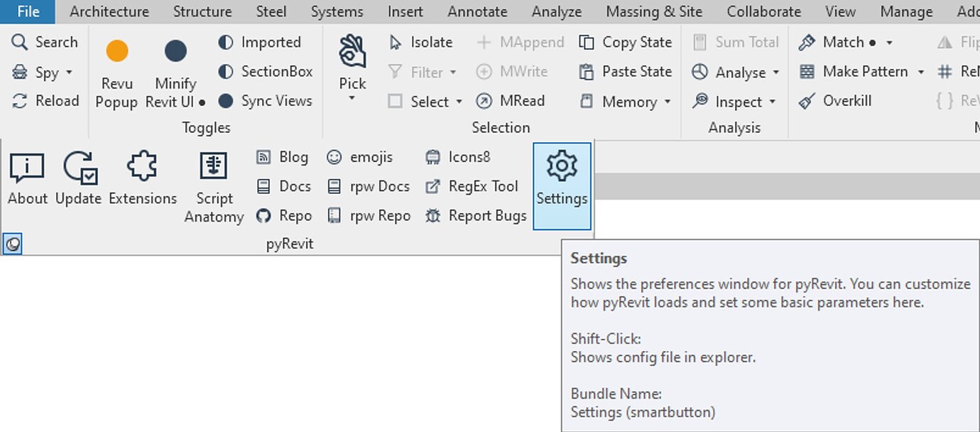Click the pin icon on pyRevit panel
Image resolution: width=980 pixels, height=432 pixels.
tap(13, 244)
